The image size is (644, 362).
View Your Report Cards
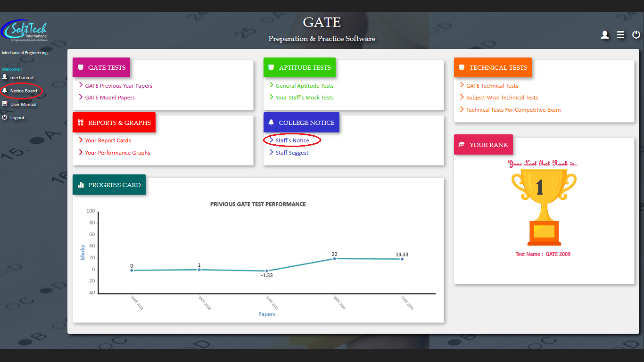108,140
